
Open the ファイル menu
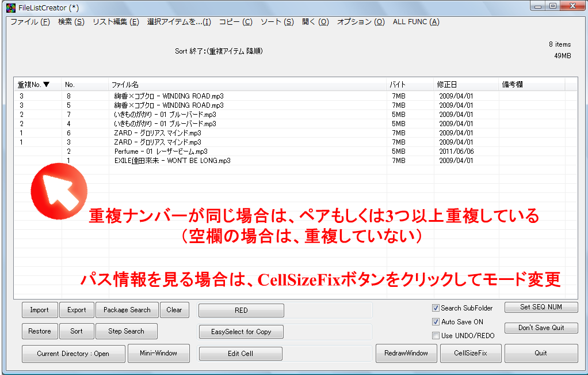23,21
